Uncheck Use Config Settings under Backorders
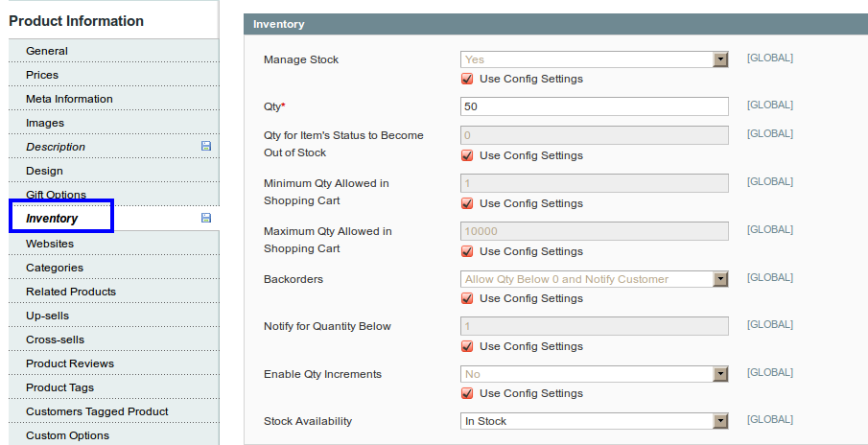This screenshot has height=445, width=868. point(467,298)
